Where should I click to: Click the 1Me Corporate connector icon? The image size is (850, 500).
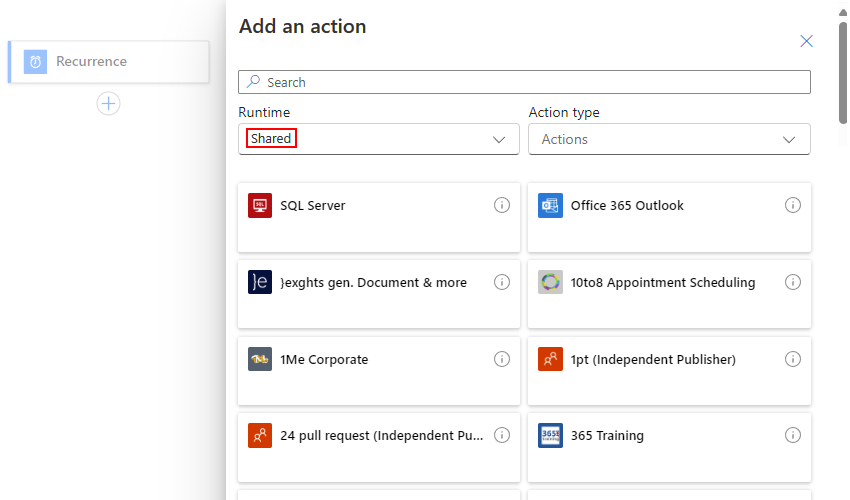tap(260, 360)
